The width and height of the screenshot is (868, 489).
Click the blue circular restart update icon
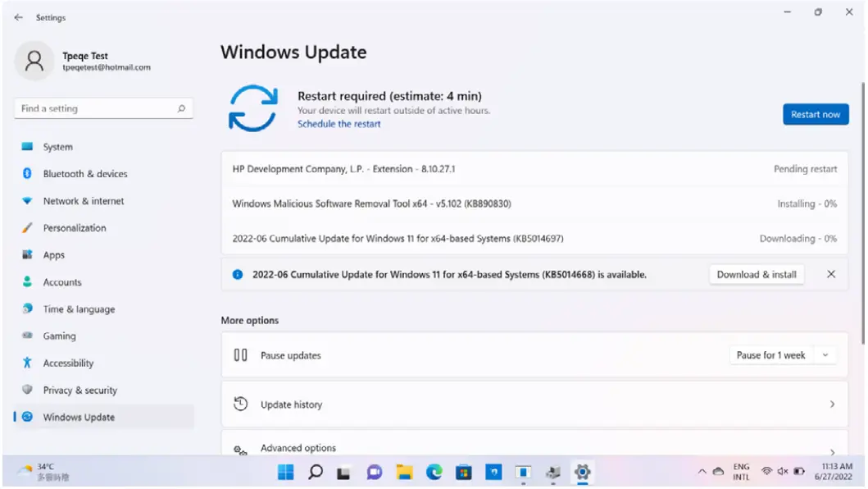click(254, 107)
